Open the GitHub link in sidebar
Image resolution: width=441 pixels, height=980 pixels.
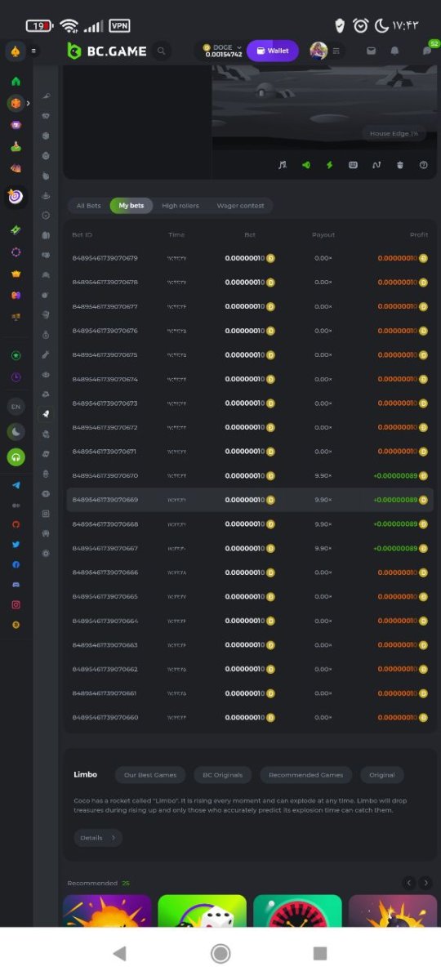[x=16, y=524]
